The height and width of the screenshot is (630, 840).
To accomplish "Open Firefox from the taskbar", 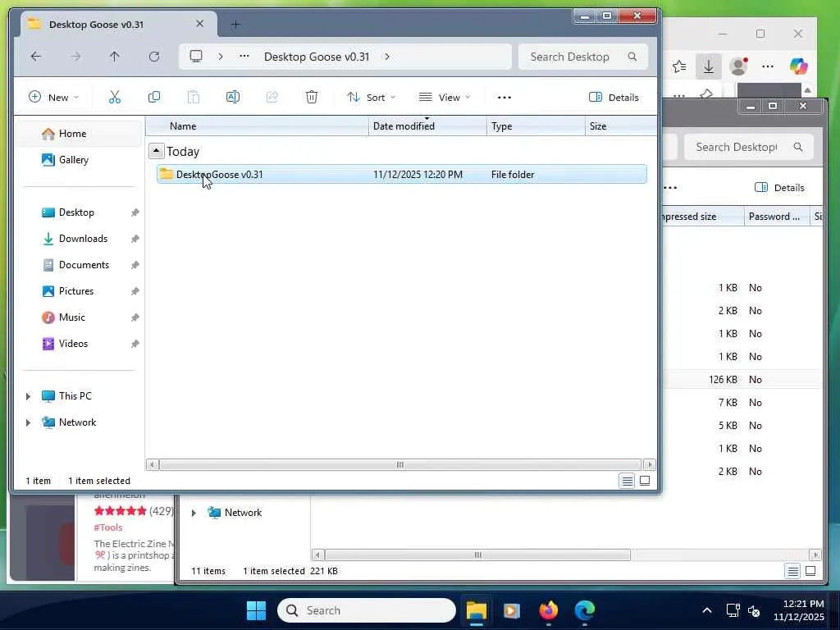I will [x=548, y=610].
